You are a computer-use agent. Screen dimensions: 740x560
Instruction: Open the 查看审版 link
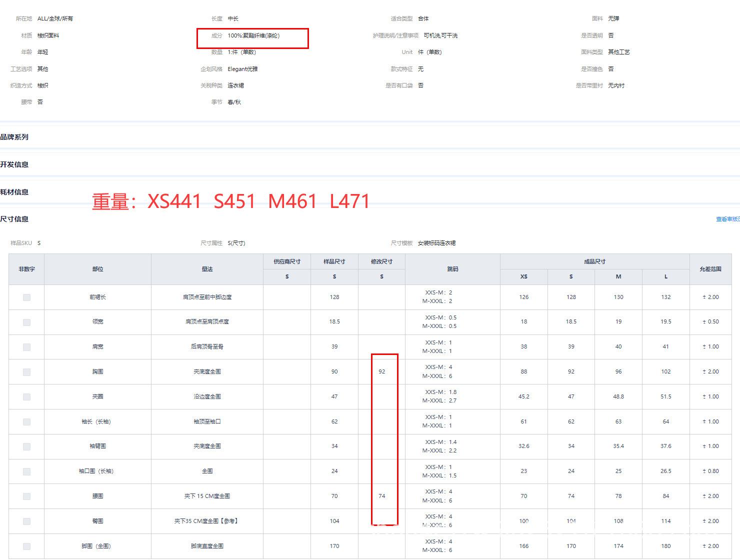tap(727, 219)
